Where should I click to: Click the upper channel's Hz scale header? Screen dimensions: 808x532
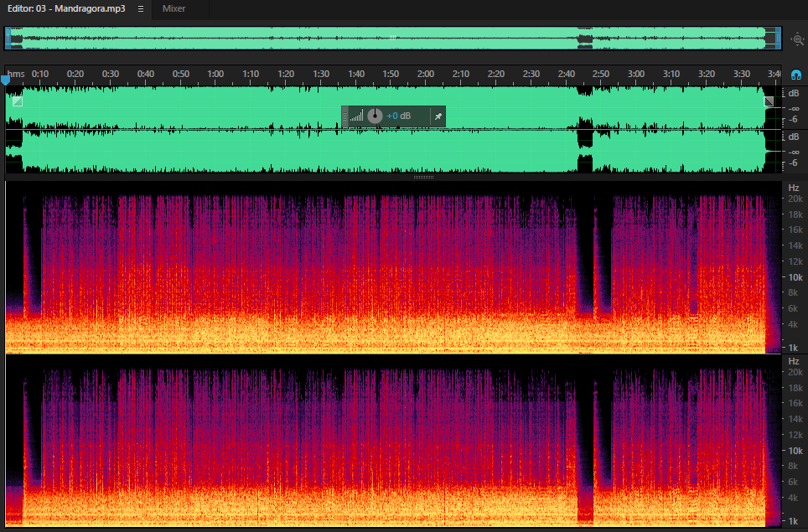pyautogui.click(x=794, y=188)
